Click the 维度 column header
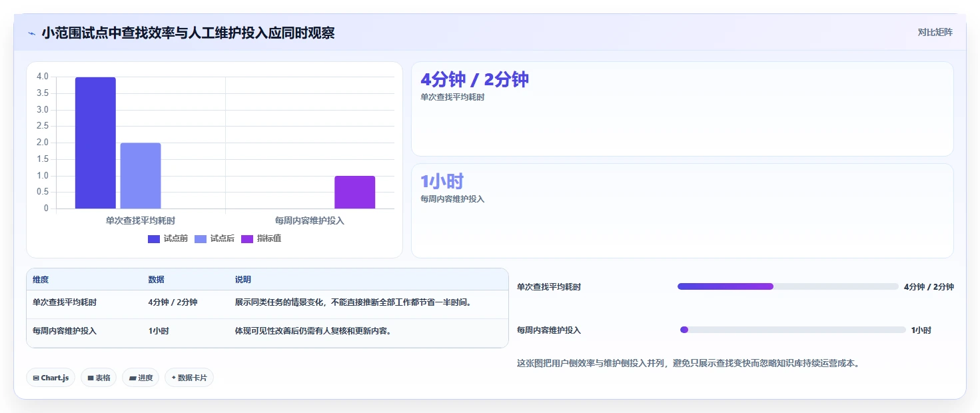This screenshot has height=413, width=980. pos(41,280)
